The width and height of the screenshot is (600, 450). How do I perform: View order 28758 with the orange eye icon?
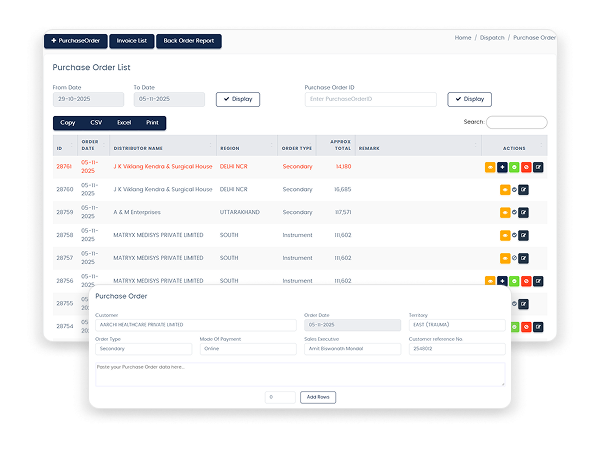click(505, 235)
